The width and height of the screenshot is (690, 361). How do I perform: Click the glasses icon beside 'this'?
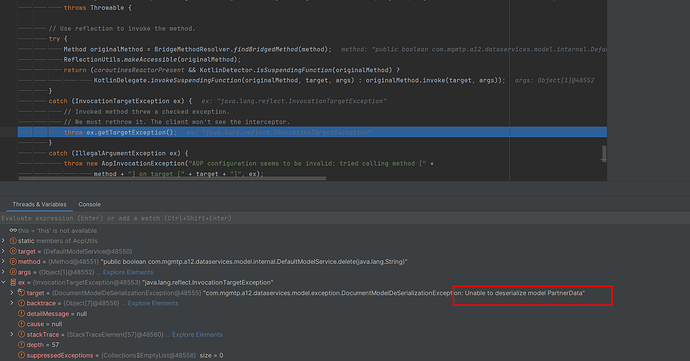pos(13,230)
